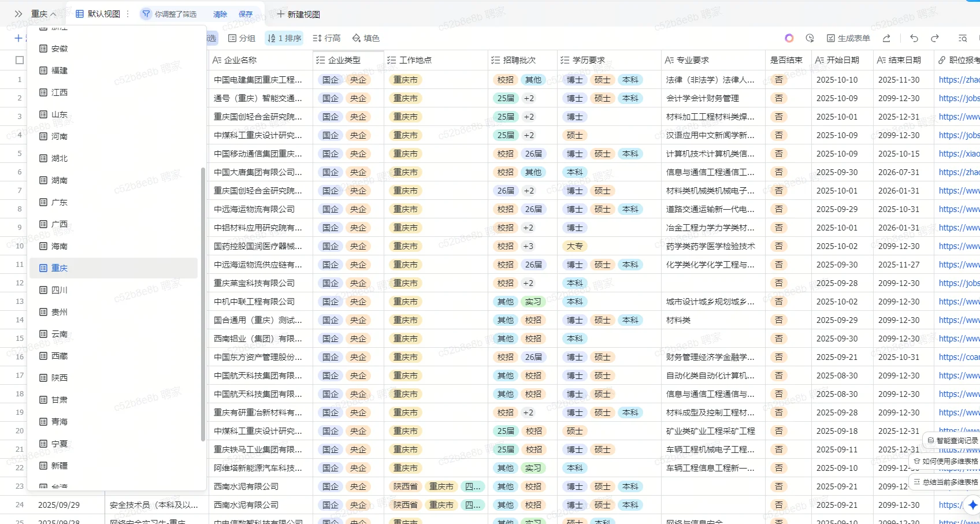This screenshot has height=524, width=980.
Task: Save the filter with 保存
Action: pyautogui.click(x=245, y=14)
